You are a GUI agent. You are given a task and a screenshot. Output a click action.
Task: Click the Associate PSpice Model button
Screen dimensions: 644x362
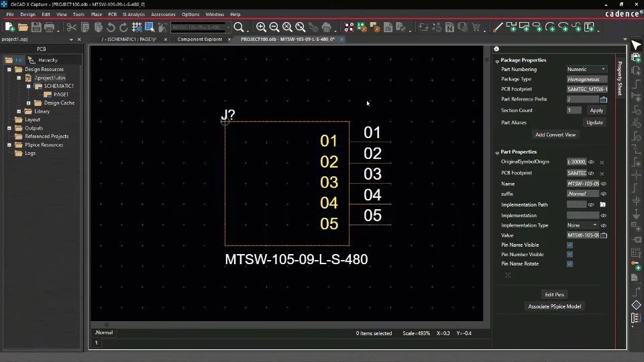point(555,306)
